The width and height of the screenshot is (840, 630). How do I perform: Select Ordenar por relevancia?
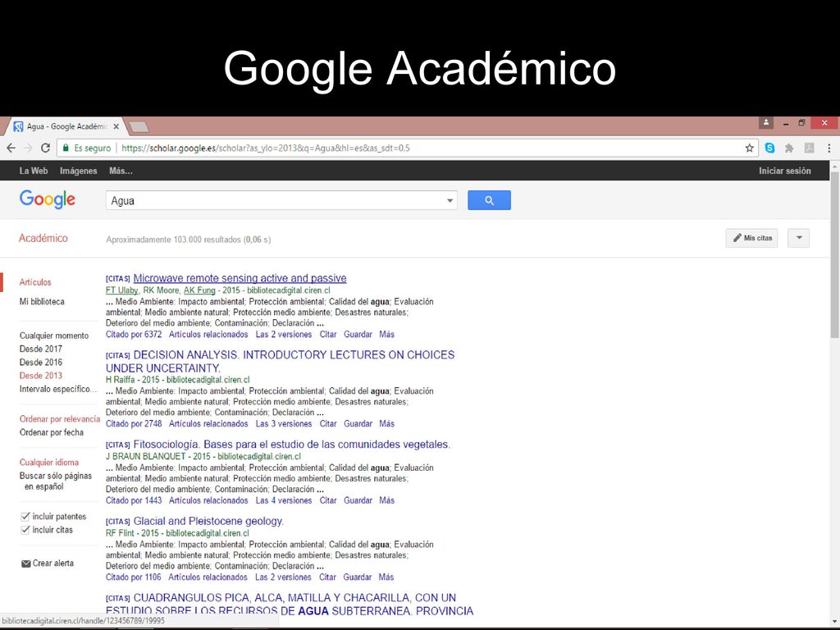coord(60,419)
